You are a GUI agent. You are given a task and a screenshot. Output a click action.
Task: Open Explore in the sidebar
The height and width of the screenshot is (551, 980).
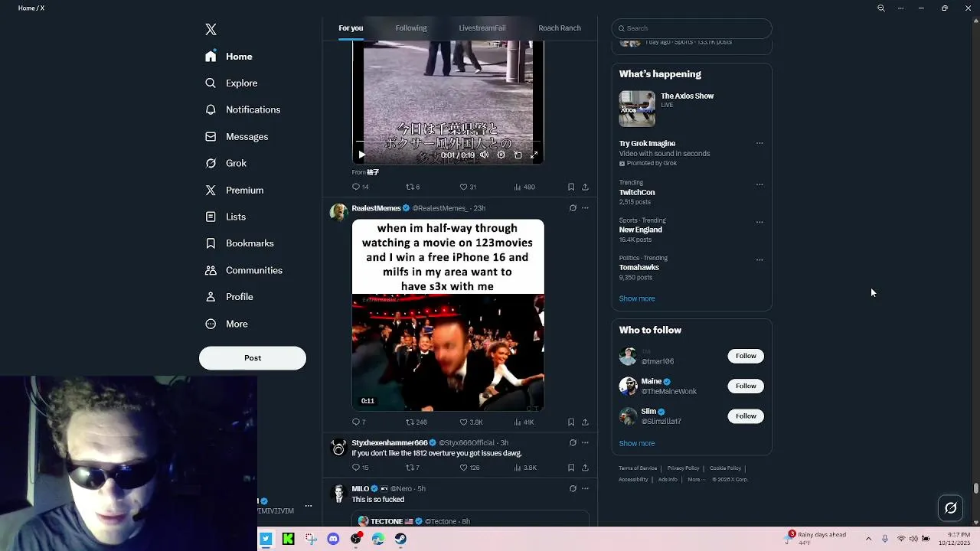tap(231, 83)
